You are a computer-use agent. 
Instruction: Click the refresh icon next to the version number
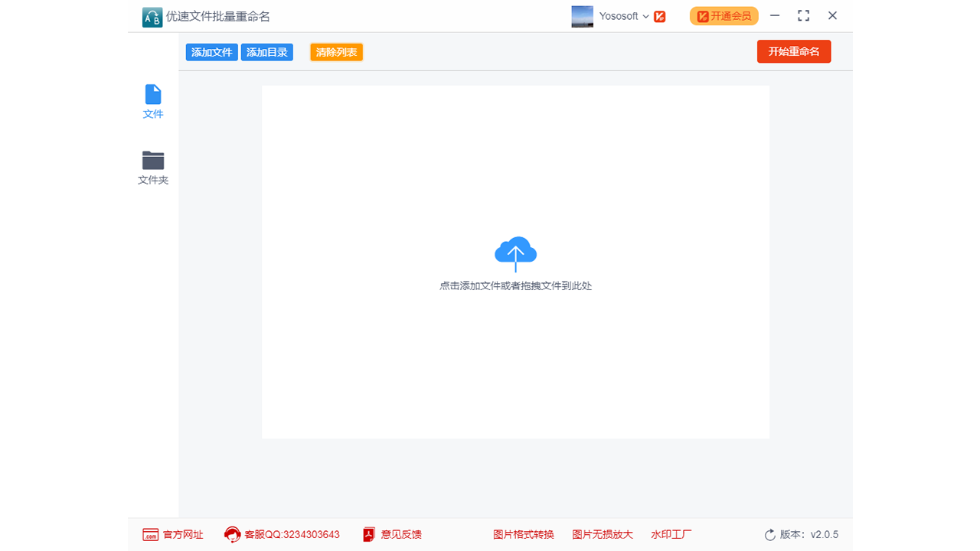click(769, 534)
